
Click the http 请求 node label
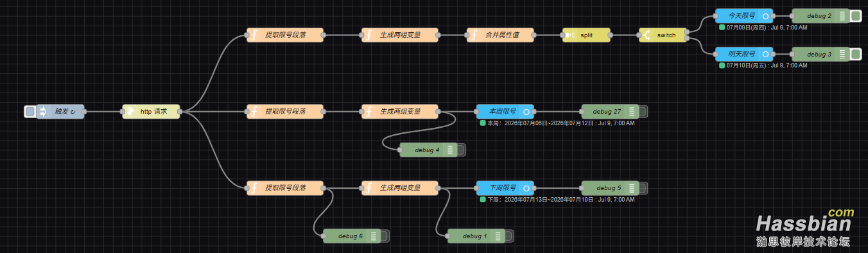(x=154, y=112)
